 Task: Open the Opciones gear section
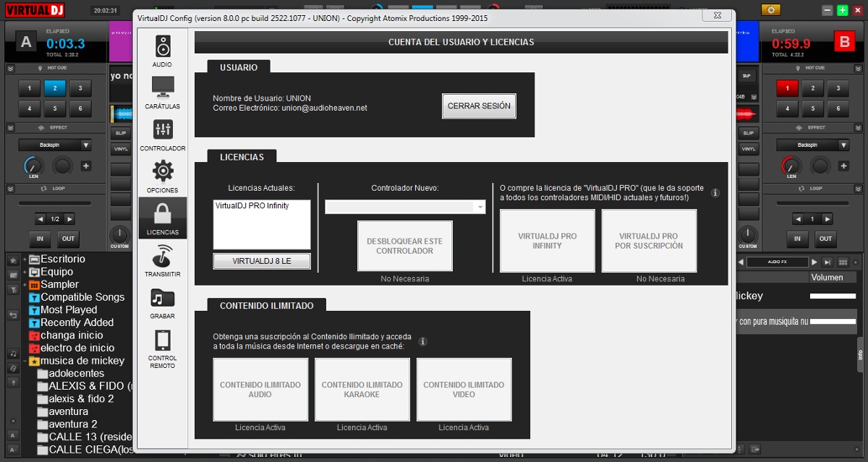(163, 176)
